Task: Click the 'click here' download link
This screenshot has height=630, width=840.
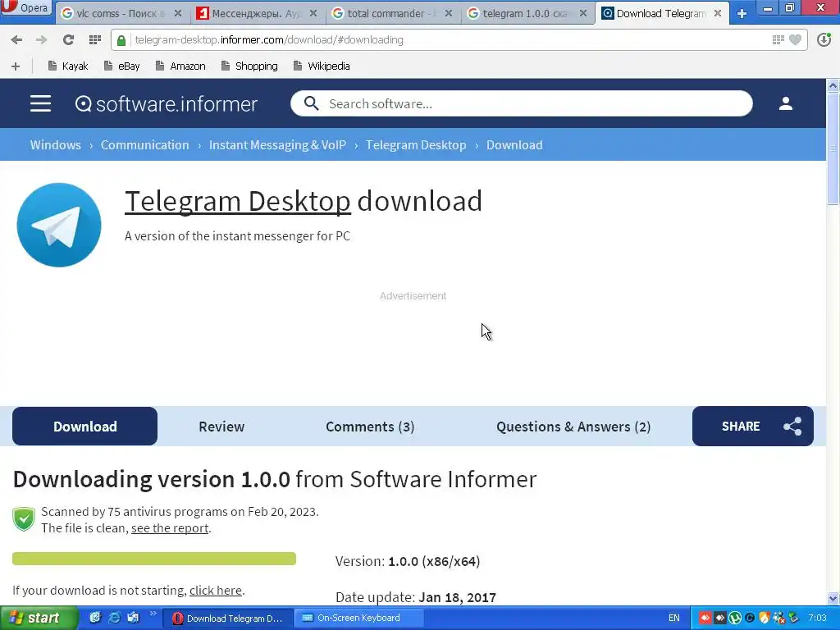Action: 216,591
